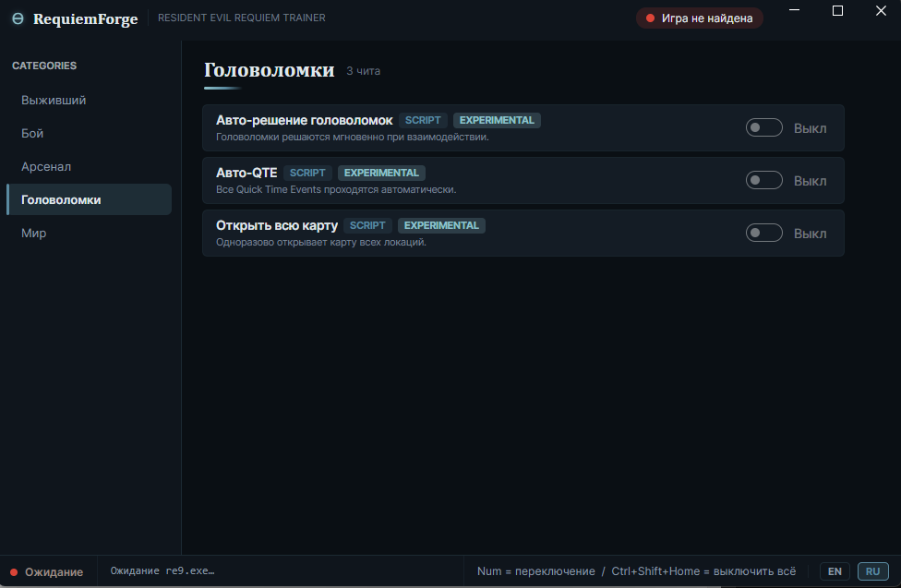Click EXPERIMENTAL tag on Авто-решение головоломок
The height and width of the screenshot is (588, 901).
[497, 120]
